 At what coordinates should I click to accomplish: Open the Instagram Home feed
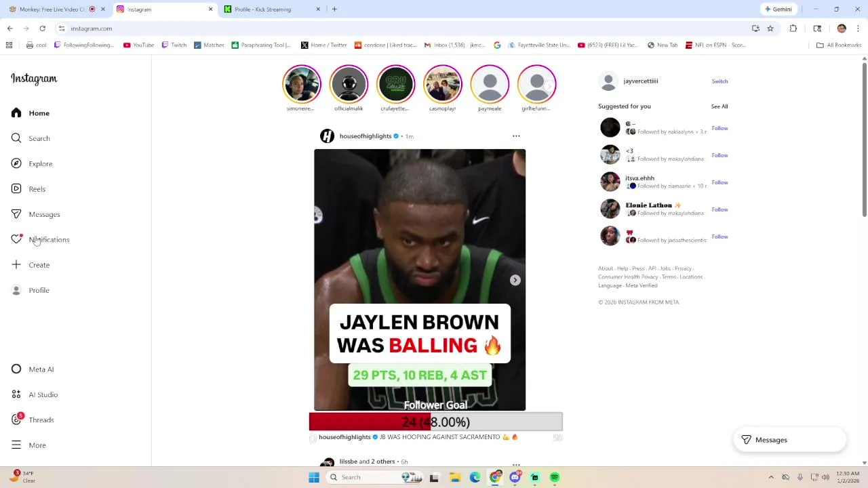tap(31, 113)
